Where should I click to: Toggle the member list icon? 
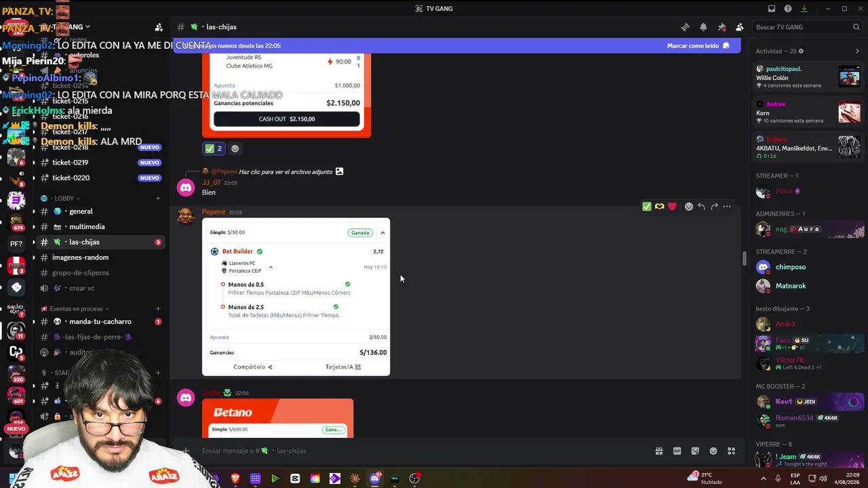click(739, 27)
